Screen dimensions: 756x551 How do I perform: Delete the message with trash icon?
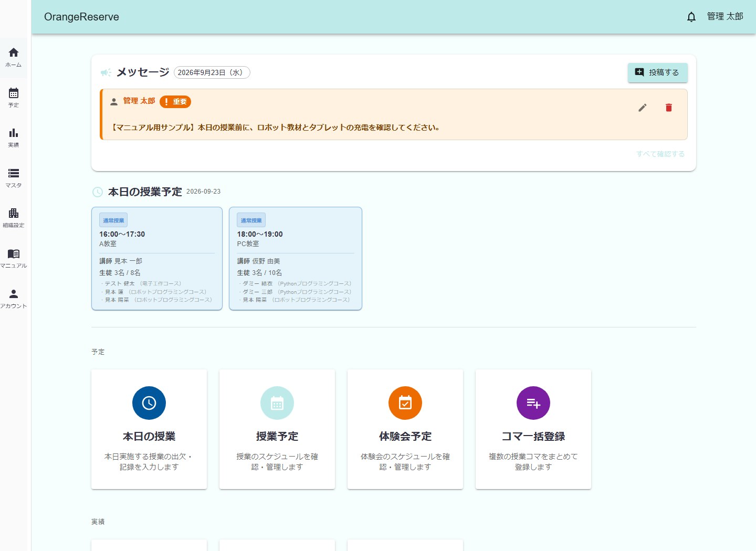point(669,108)
